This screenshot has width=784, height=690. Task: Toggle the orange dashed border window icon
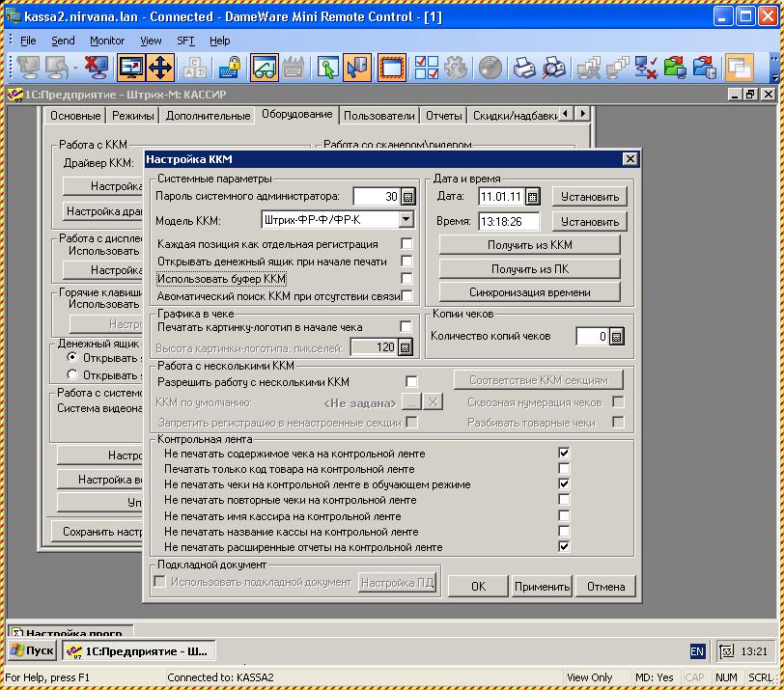(391, 68)
